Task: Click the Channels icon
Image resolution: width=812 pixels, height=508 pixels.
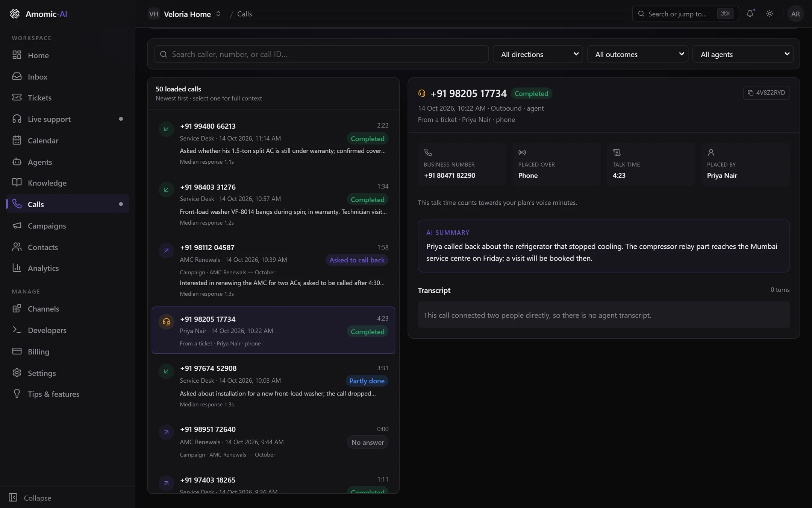Action: [17, 309]
